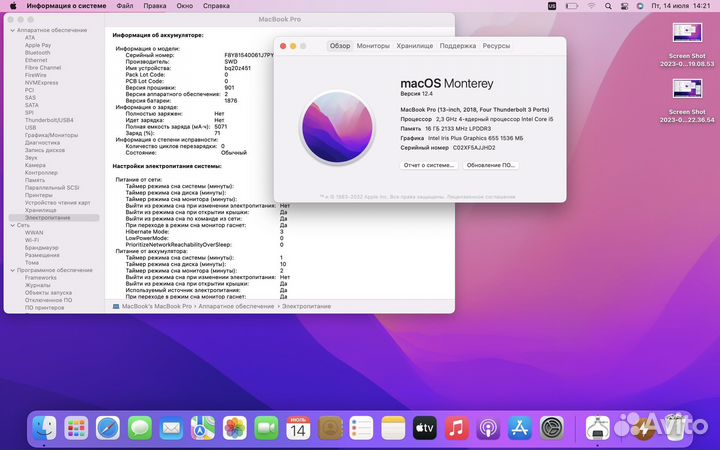Open the Mail app in the Dock
The image size is (720, 450).
click(x=171, y=428)
